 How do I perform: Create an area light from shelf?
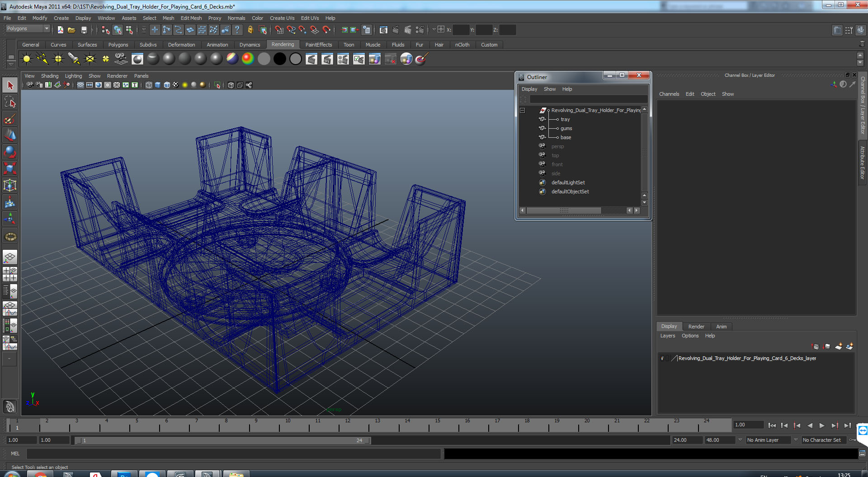click(x=90, y=59)
